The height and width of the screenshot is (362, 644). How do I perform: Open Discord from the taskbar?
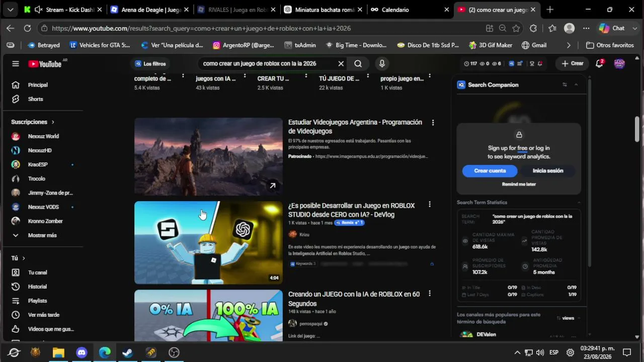point(82,352)
